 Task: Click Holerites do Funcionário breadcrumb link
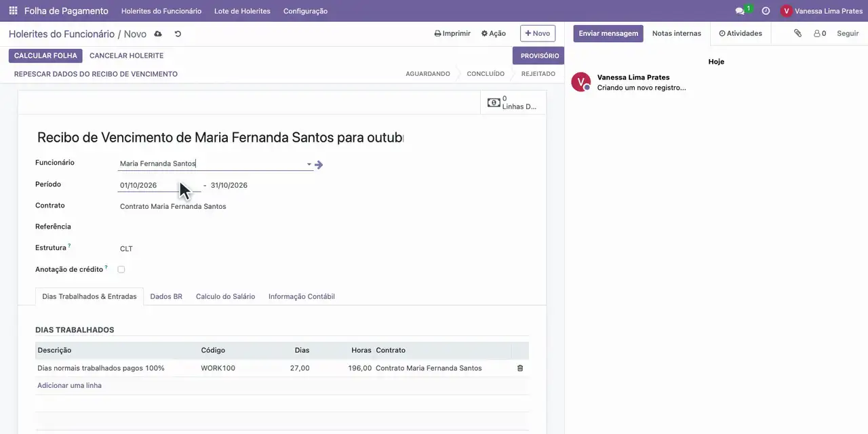pyautogui.click(x=62, y=34)
